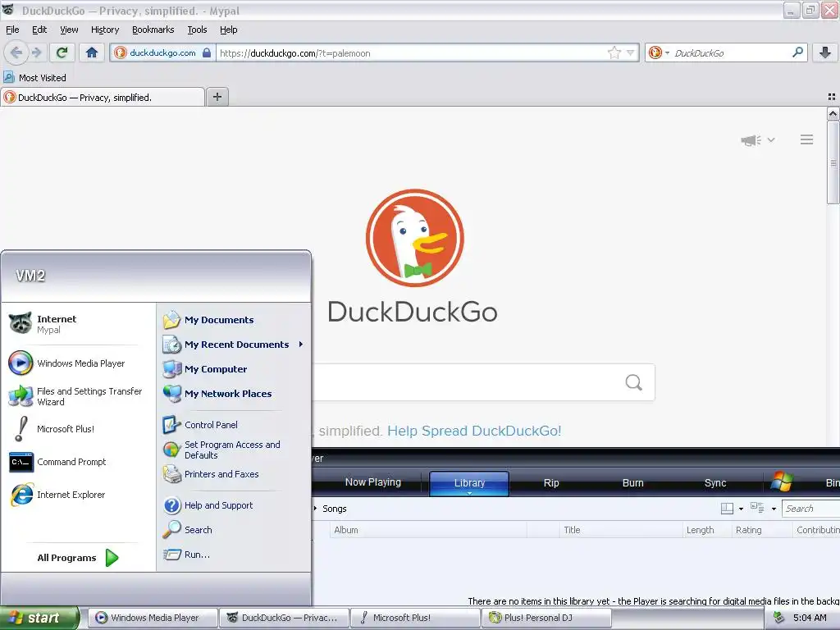Switch to Burn tab in Media Player
840x630 pixels.
click(632, 482)
